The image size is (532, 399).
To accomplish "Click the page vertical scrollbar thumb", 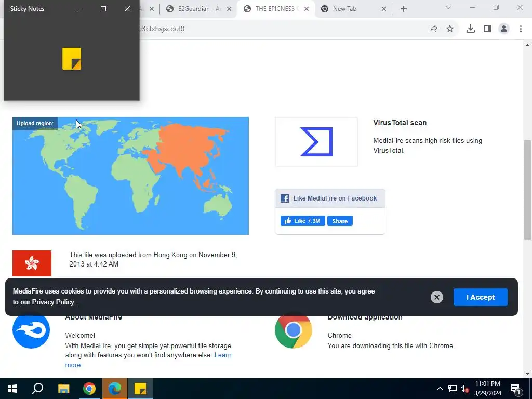I will pos(527,190).
